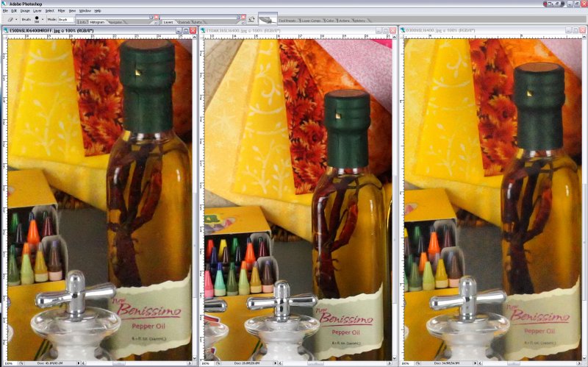Image resolution: width=588 pixels, height=367 pixels.
Task: Click middle document's title bar Photoshop icon
Action: coord(203,30)
